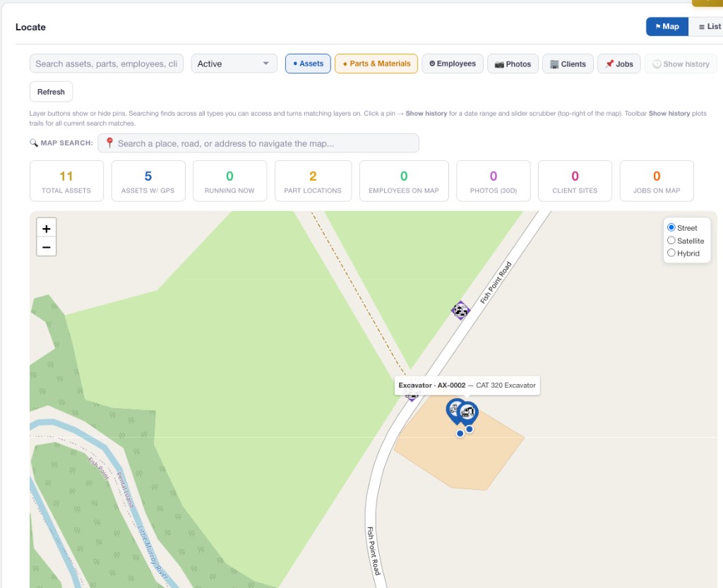Click the clock icon on Show history

pos(657,64)
